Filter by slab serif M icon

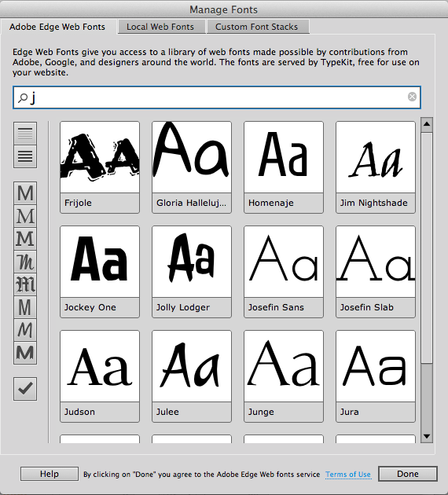click(x=25, y=239)
